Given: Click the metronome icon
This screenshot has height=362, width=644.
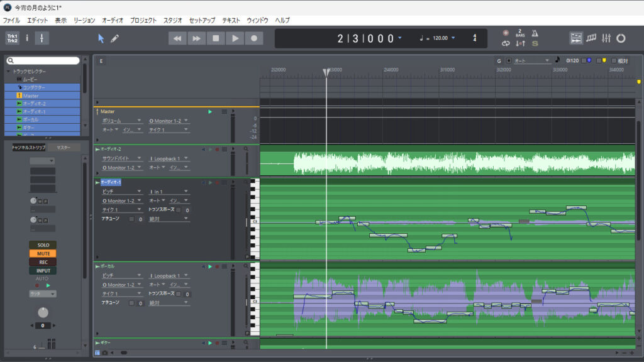Looking at the screenshot, I should point(535,33).
